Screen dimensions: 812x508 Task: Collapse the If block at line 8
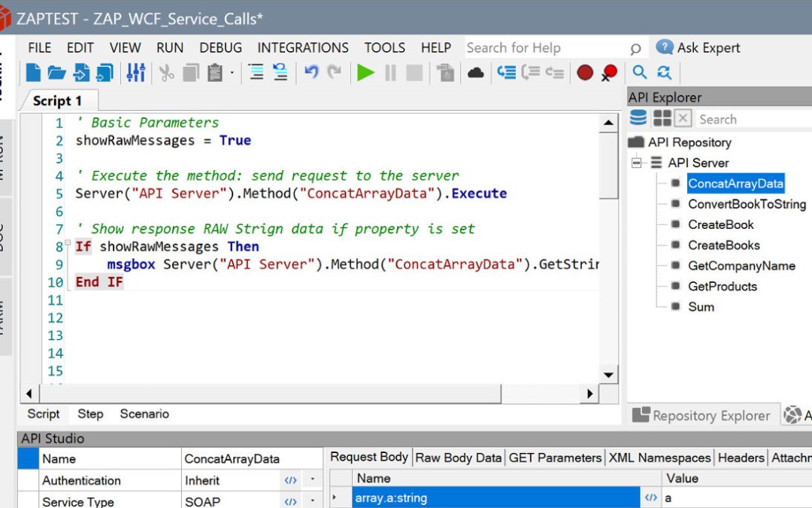(x=68, y=244)
